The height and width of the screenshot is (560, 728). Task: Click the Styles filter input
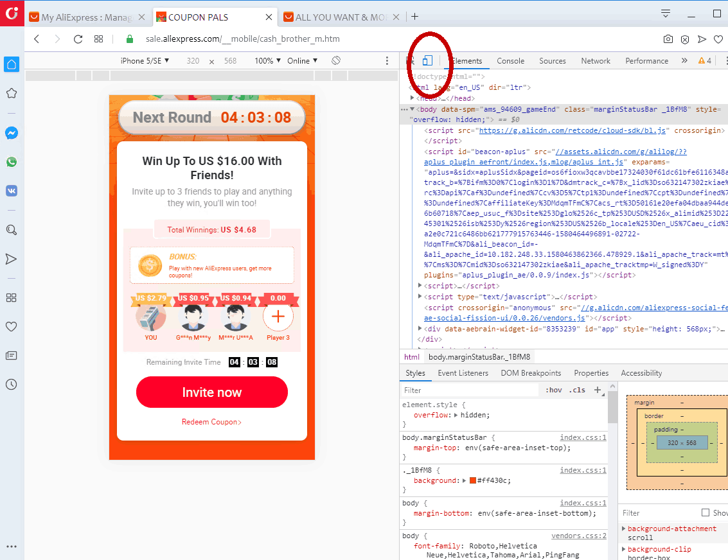click(470, 390)
